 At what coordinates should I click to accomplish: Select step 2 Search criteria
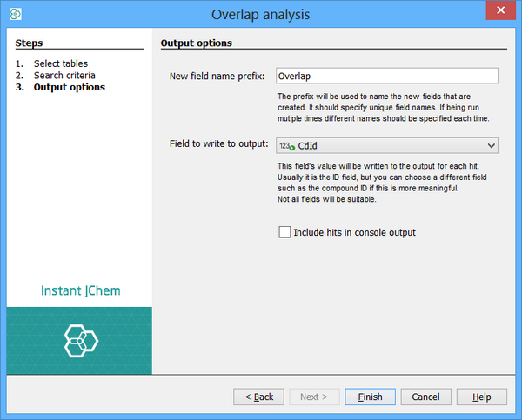click(64, 76)
